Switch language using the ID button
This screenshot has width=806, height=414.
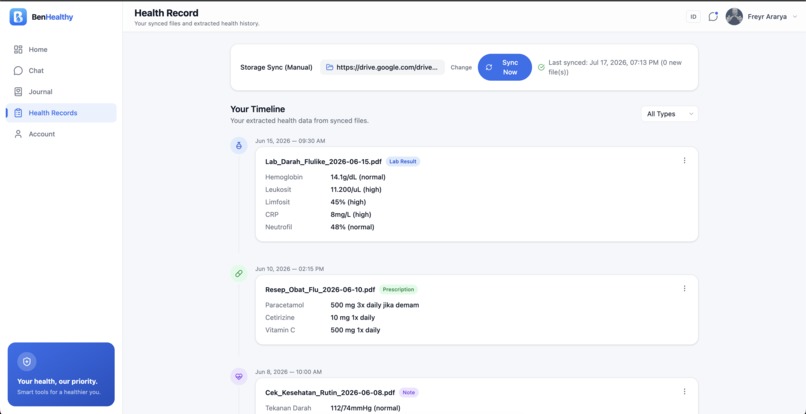coord(693,16)
